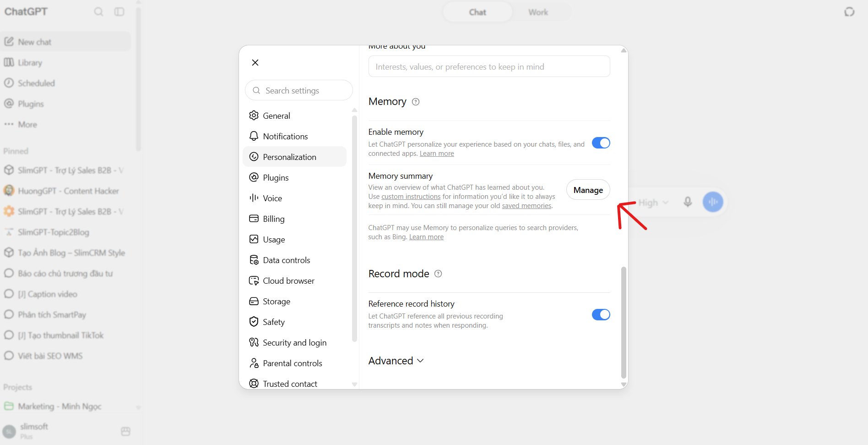
Task: Click the Search settings field
Action: [x=299, y=90]
